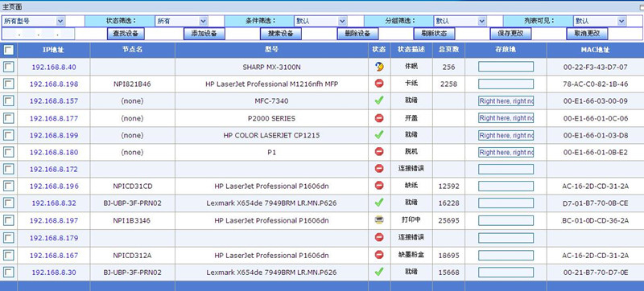Click storage location field for 192.168.8.172
The width and height of the screenshot is (644, 291).
(x=506, y=169)
